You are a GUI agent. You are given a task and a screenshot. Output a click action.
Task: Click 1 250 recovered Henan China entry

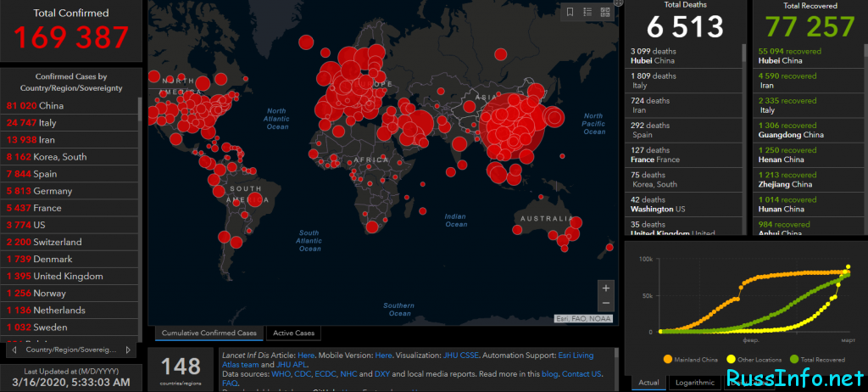click(808, 154)
